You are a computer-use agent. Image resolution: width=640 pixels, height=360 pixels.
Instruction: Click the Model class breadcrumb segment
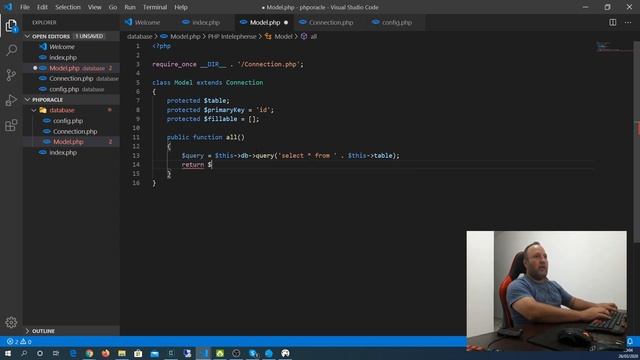pos(279,36)
